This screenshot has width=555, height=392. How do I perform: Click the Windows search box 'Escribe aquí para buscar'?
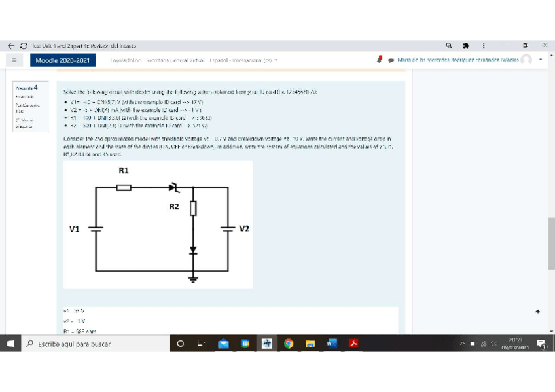(x=96, y=344)
